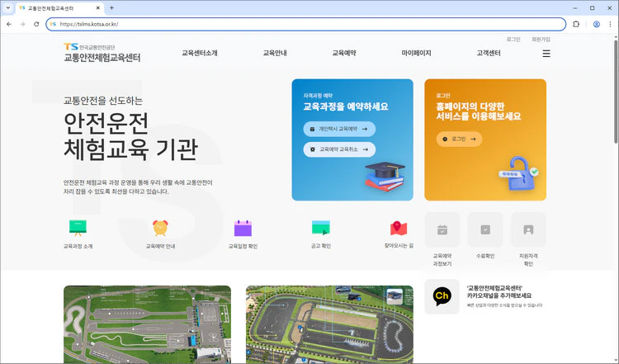This screenshot has width=619, height=364.
Task: Click the address bar URL field
Action: (306, 24)
